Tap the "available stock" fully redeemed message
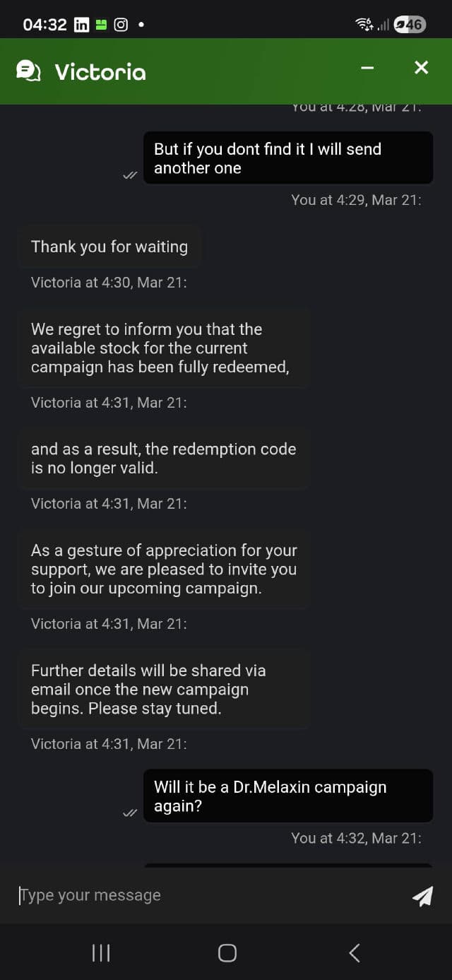Image resolution: width=452 pixels, height=980 pixels. 163,348
